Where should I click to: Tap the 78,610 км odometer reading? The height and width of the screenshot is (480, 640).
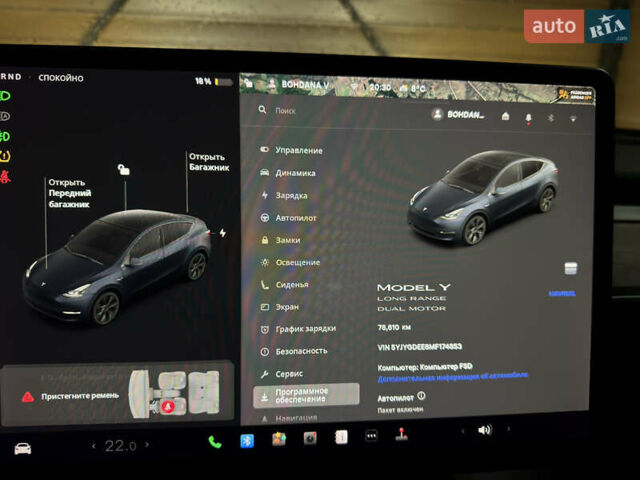pos(394,327)
